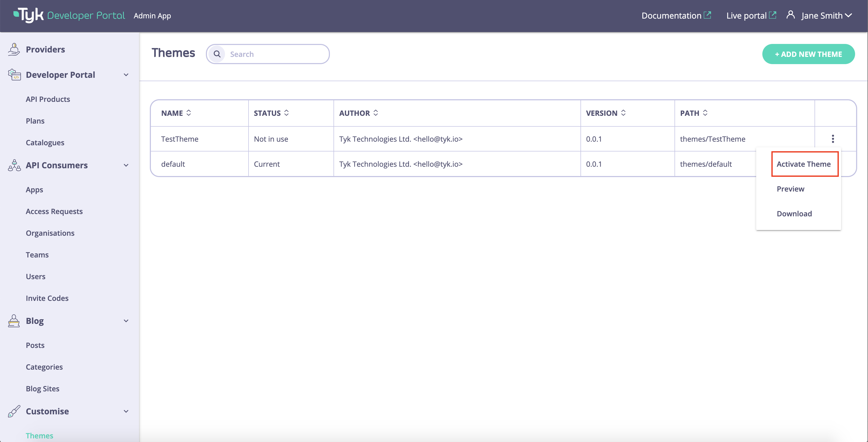Image resolution: width=868 pixels, height=442 pixels.
Task: Open the Jane Smith user dropdown
Action: click(827, 16)
